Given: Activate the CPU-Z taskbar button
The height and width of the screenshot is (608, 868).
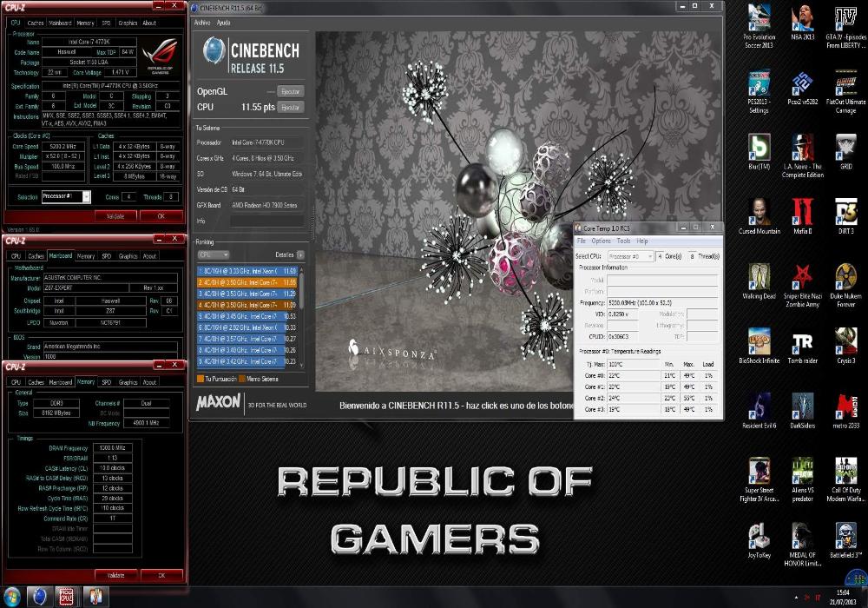Looking at the screenshot, I should point(67,597).
